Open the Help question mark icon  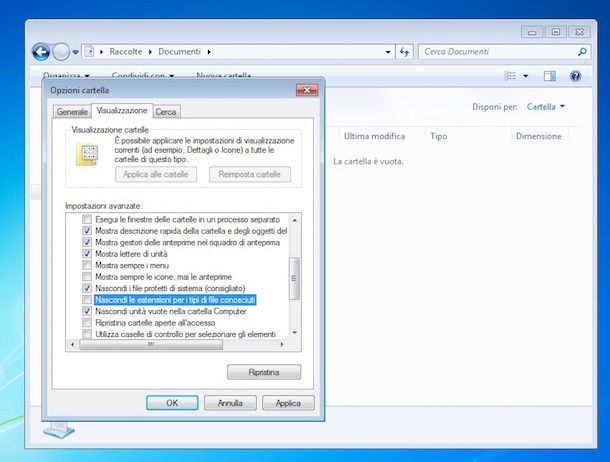coord(575,76)
